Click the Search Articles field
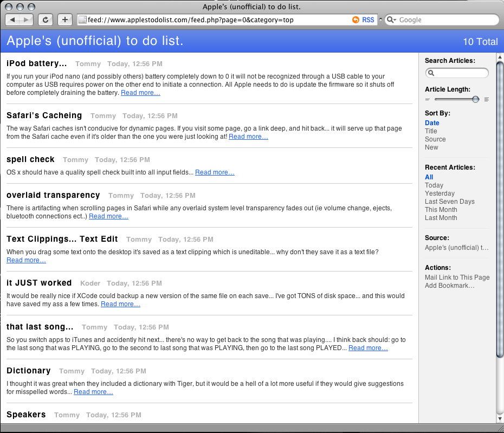The image size is (504, 433). (x=457, y=73)
